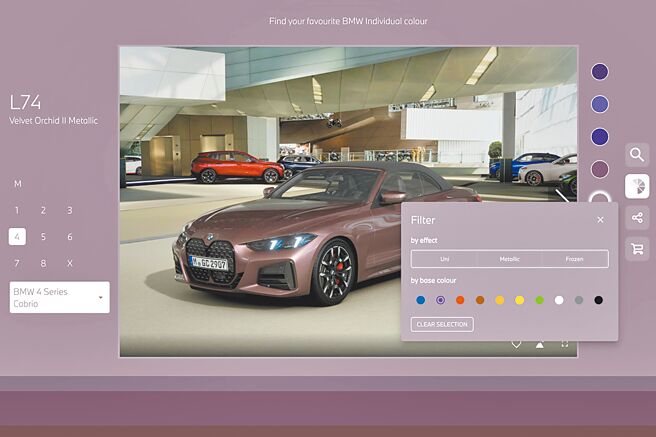
Task: Close the Filter panel
Action: pos(600,220)
